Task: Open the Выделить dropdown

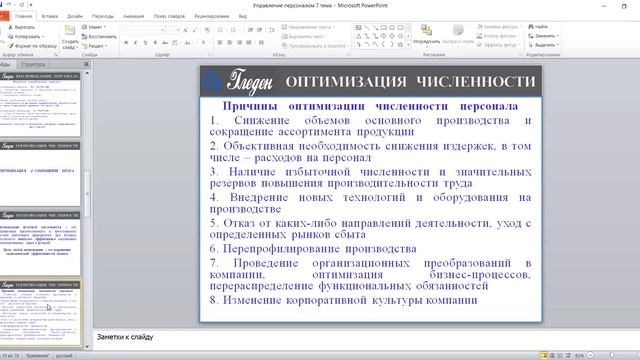Action: [544, 45]
